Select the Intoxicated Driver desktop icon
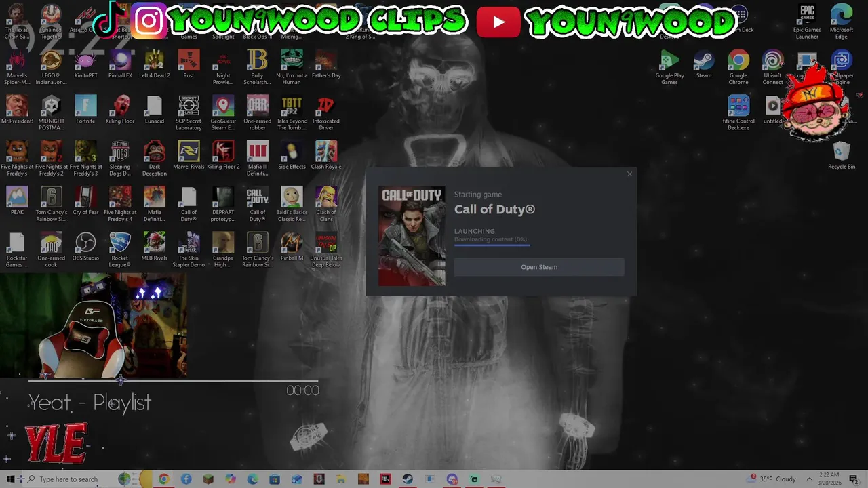 tap(326, 113)
